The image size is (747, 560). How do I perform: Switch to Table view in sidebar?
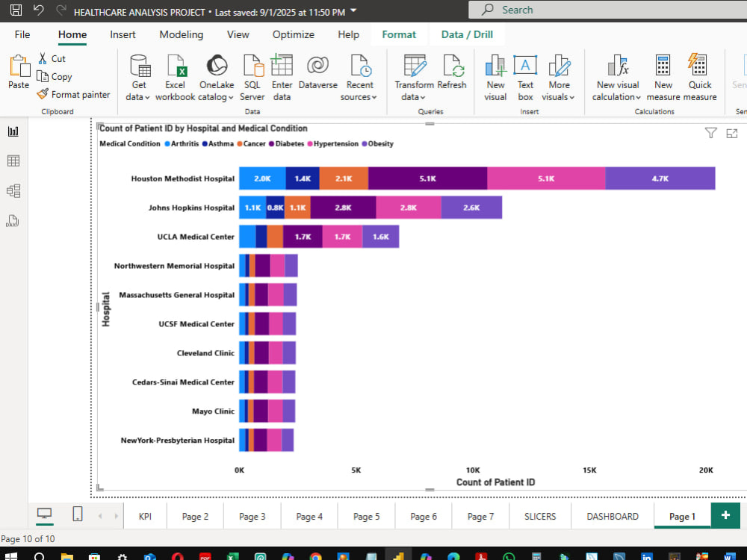[x=13, y=161]
